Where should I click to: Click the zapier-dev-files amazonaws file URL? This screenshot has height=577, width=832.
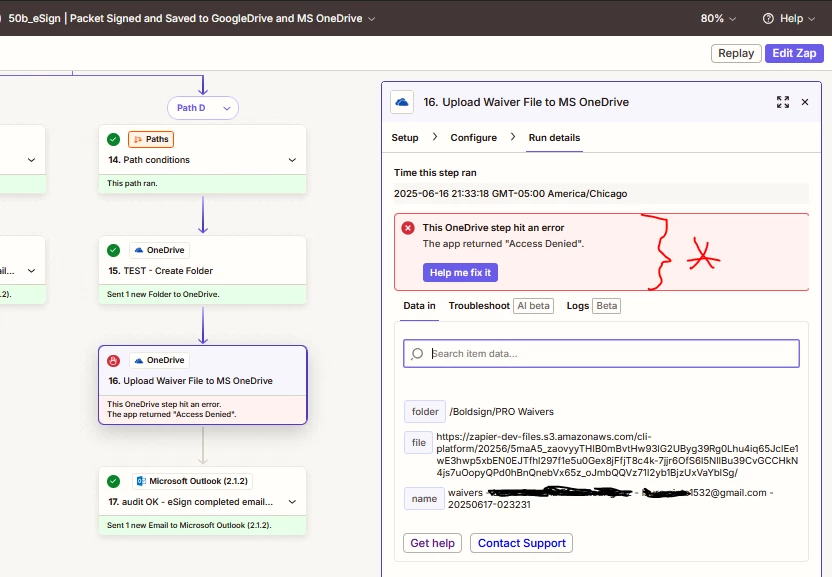(x=617, y=454)
